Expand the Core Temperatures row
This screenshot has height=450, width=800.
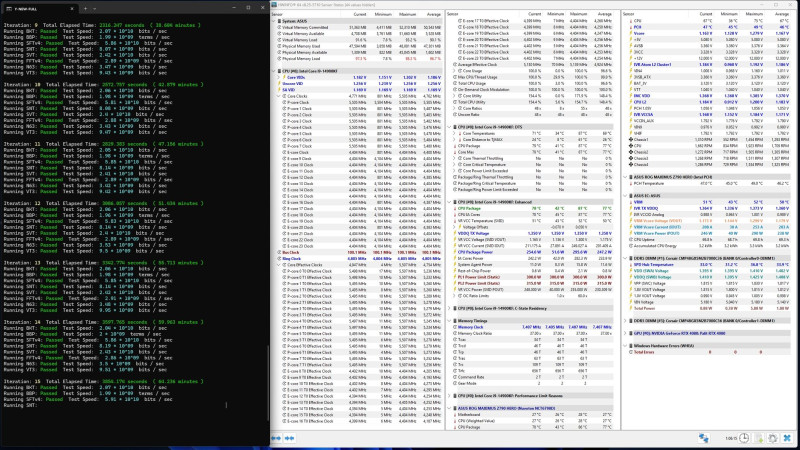point(454,133)
